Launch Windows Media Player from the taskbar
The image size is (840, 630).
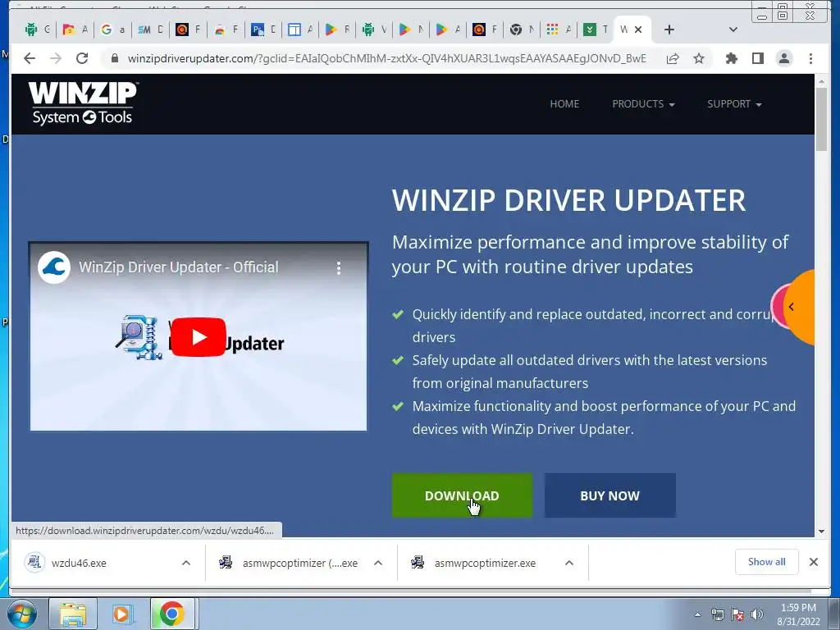click(123, 614)
